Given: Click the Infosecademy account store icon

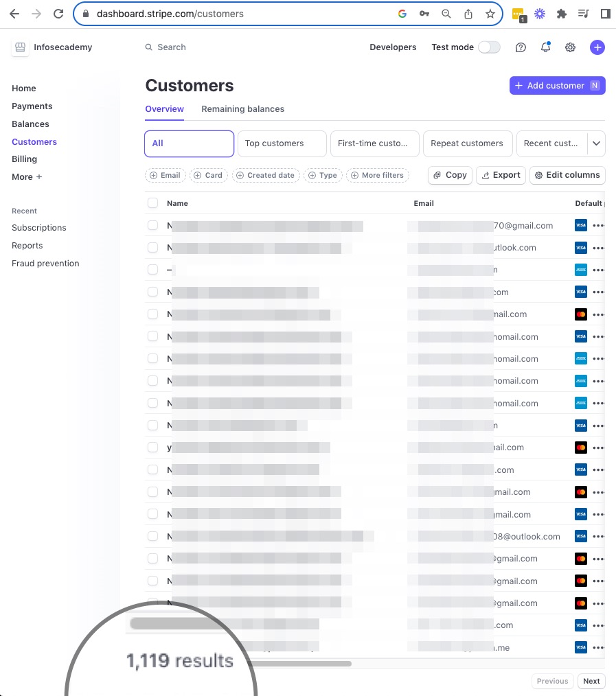Looking at the screenshot, I should tap(20, 47).
